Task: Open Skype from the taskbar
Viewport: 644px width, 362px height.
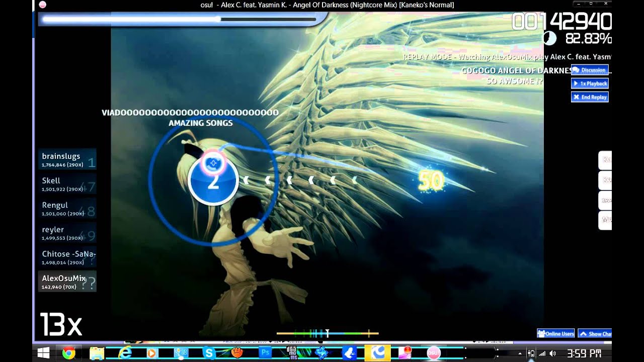Action: [209, 353]
